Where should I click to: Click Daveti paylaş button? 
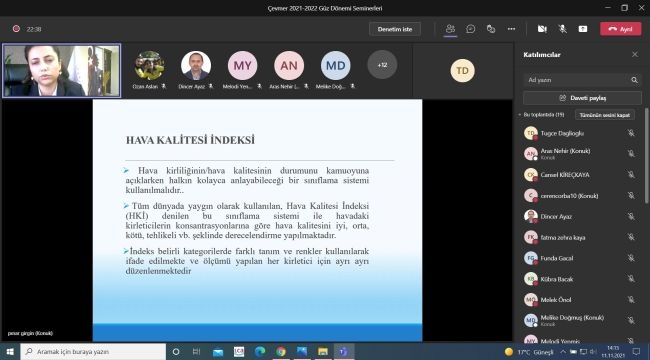click(x=582, y=98)
